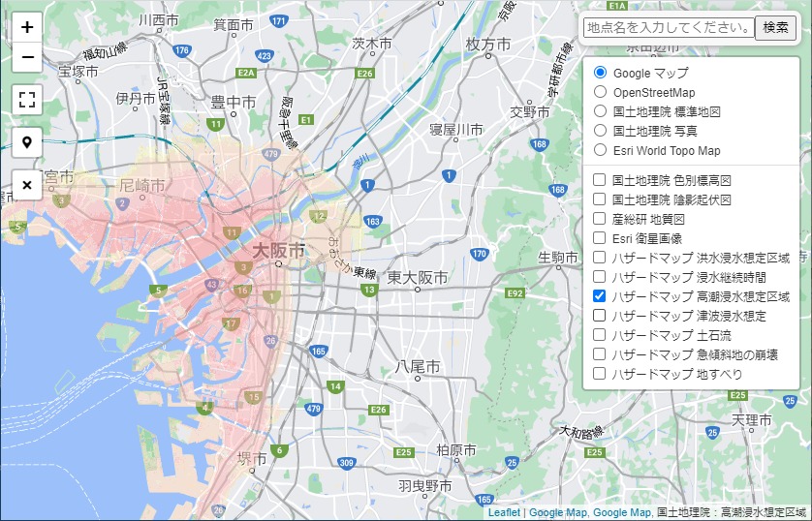Click the 交野市 label on map
Image resolution: width=812 pixels, height=521 pixels.
[x=530, y=111]
